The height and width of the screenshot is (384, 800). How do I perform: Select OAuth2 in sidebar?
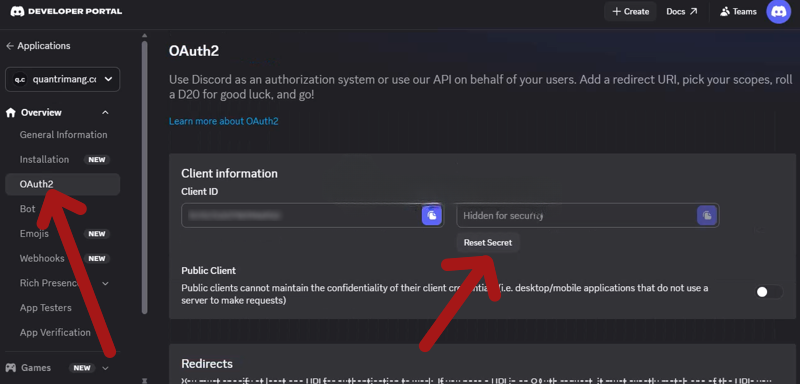click(63, 184)
